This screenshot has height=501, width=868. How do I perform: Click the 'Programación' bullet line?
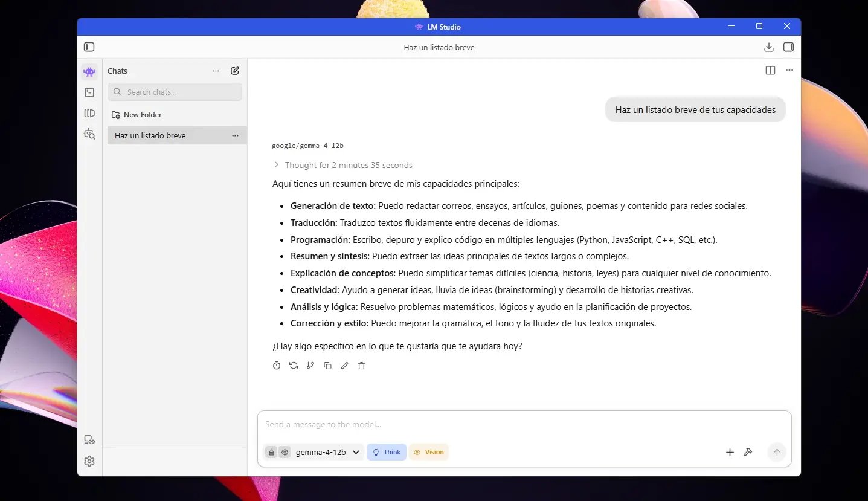[x=504, y=240]
